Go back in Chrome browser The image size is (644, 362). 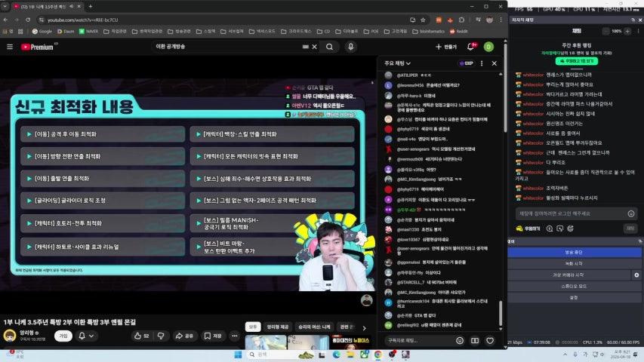[5, 20]
